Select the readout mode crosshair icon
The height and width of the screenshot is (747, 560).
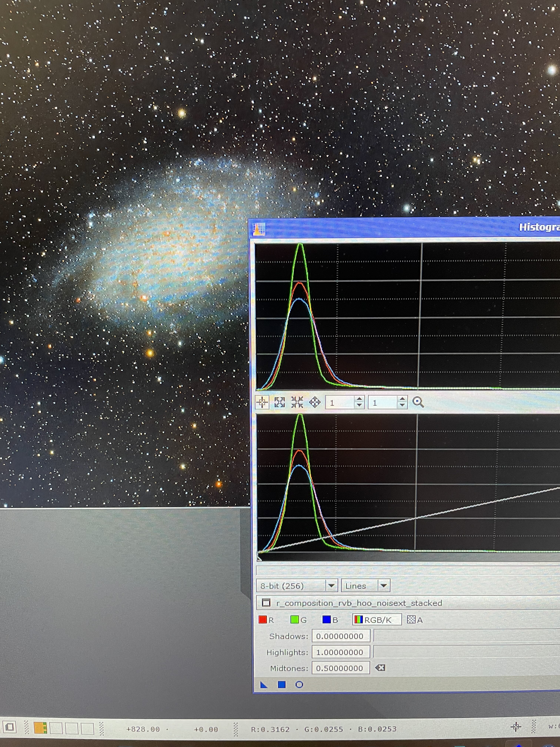click(262, 402)
